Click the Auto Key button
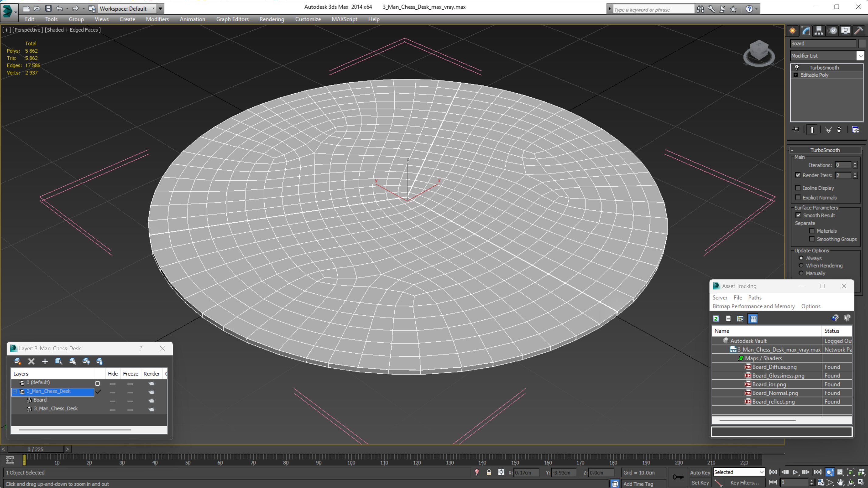 [700, 472]
